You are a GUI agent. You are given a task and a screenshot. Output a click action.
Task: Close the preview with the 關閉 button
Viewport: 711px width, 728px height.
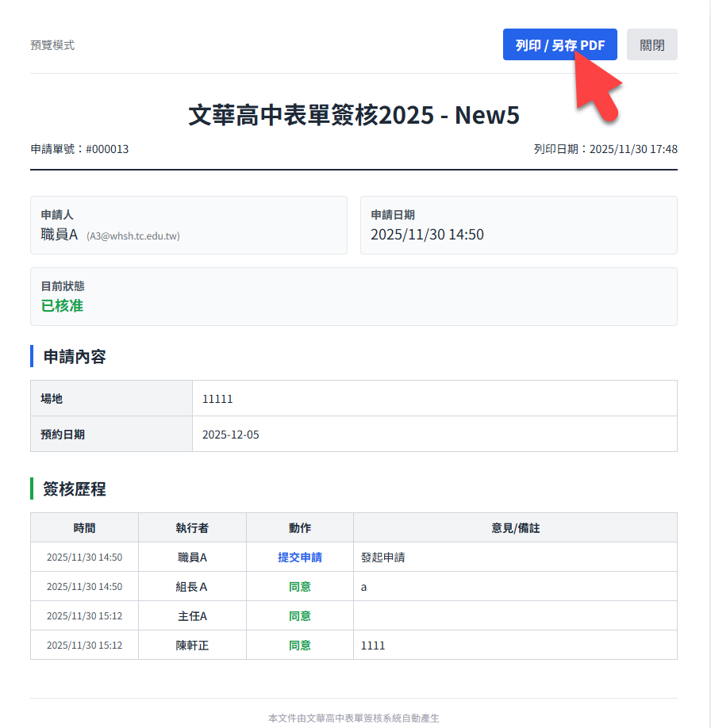[651, 45]
